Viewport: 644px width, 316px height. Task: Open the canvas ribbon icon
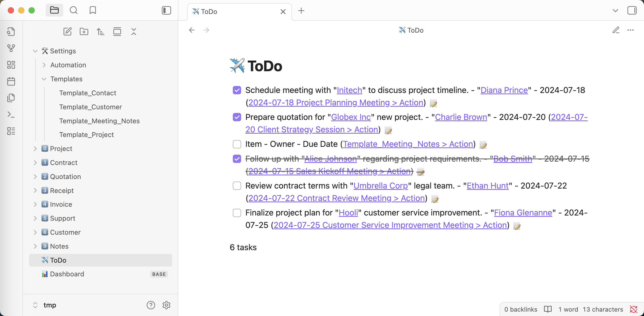[x=11, y=65]
